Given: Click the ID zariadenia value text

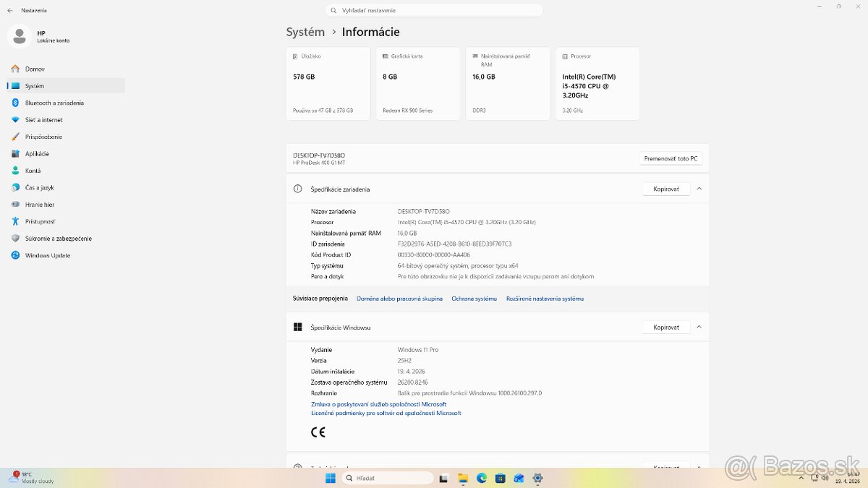Looking at the screenshot, I should click(454, 244).
